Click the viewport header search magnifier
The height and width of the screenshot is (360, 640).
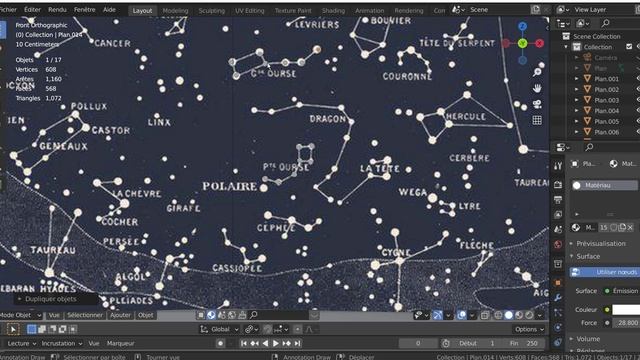tap(253, 315)
